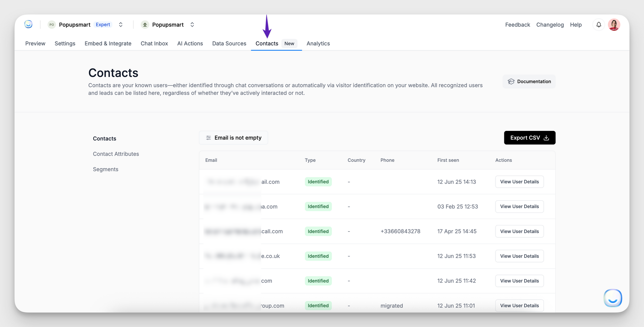Switch to the Preview tab
Screen dimensions: 644x327
pyautogui.click(x=35, y=43)
